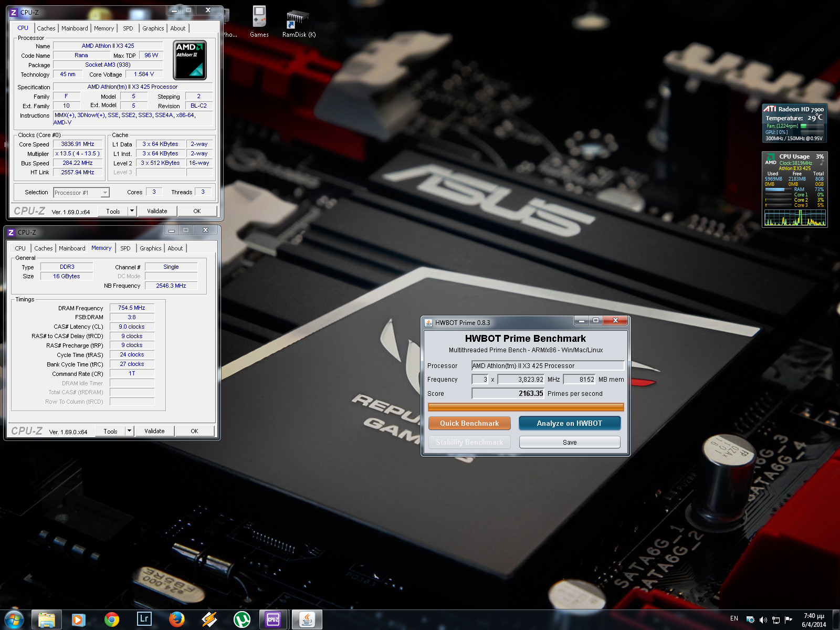This screenshot has width=840, height=630.
Task: Open Winamp from the taskbar
Action: tap(209, 620)
